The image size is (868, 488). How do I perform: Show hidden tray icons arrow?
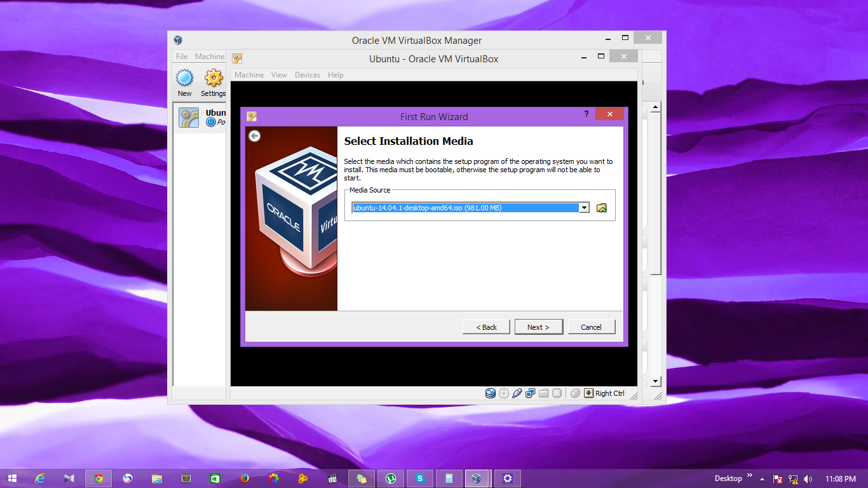tap(762, 478)
